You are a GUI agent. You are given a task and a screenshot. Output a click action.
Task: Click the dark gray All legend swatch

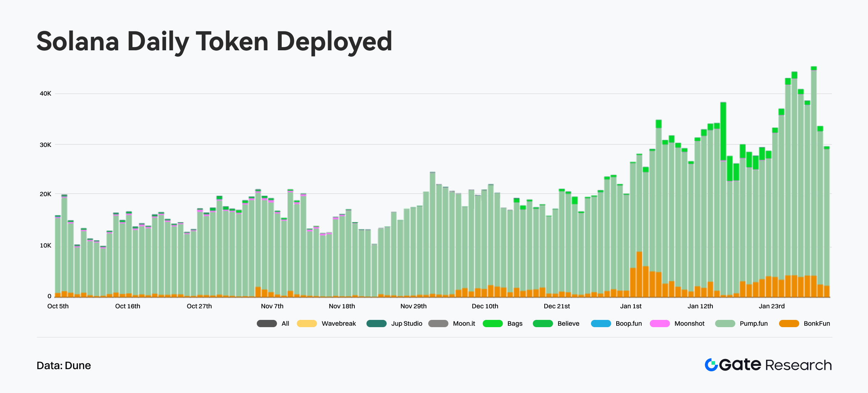pyautogui.click(x=267, y=324)
